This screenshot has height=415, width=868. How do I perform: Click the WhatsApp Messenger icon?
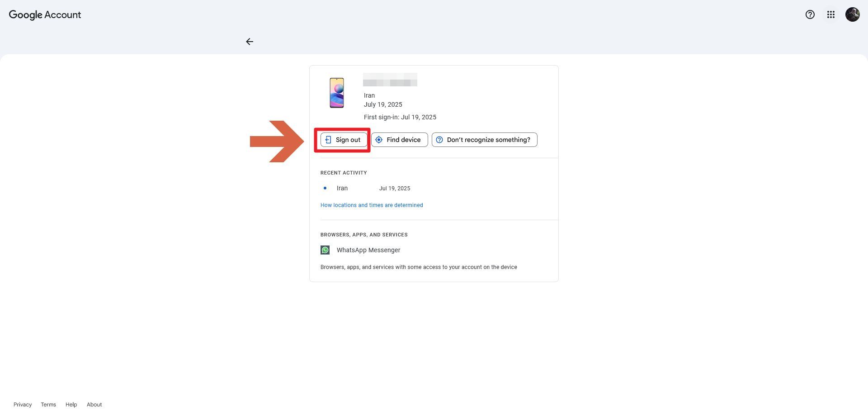click(x=325, y=250)
